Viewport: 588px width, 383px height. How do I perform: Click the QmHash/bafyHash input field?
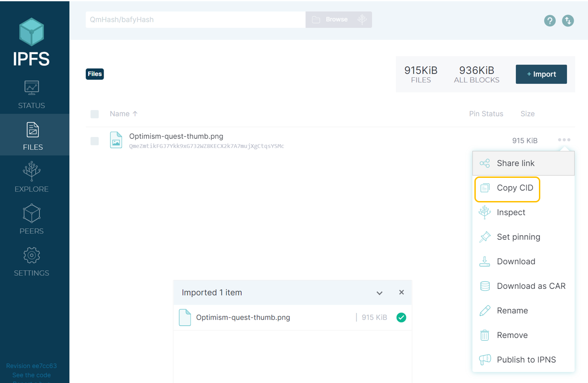click(195, 20)
